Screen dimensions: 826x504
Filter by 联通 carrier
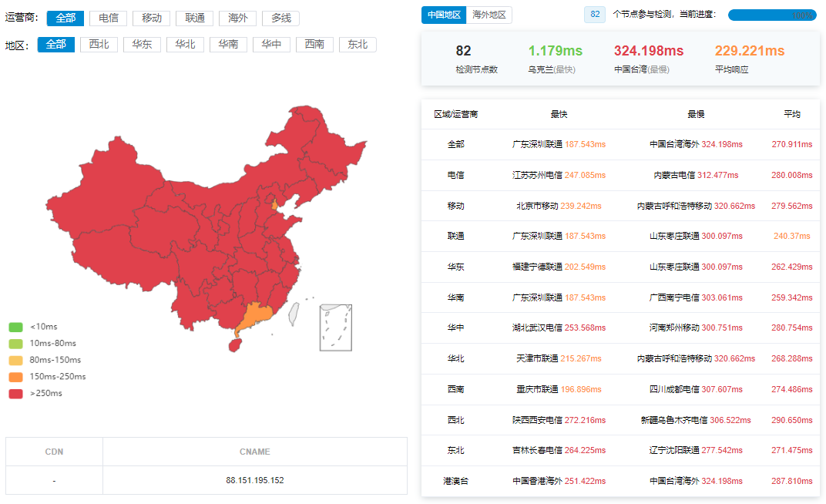pos(195,18)
